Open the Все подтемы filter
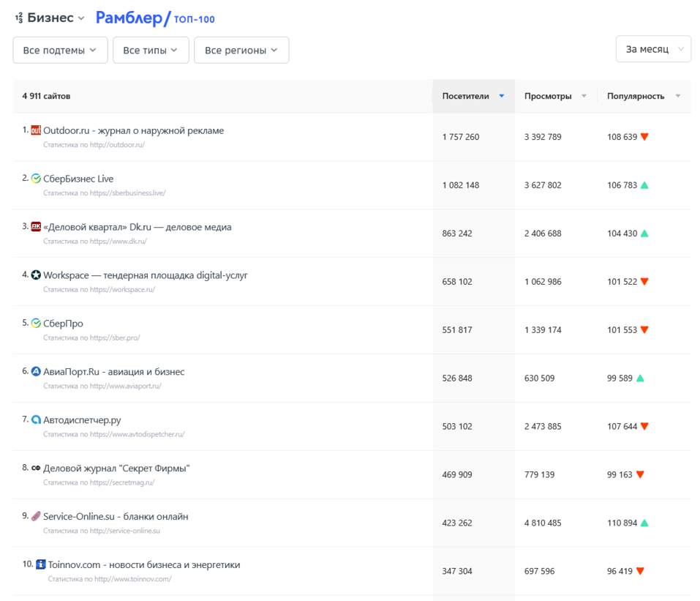Screen dimensions: 700x601 pos(60,50)
